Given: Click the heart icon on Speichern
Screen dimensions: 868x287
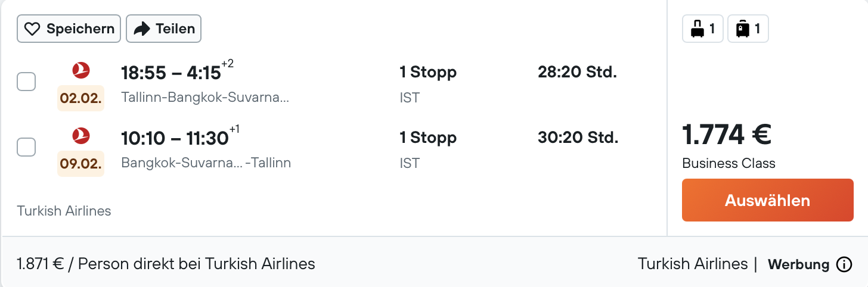Looking at the screenshot, I should coord(33,29).
